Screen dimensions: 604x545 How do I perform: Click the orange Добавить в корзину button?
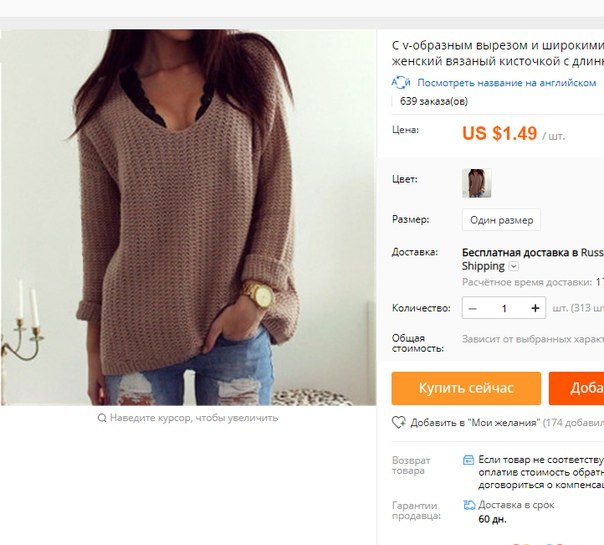click(576, 388)
